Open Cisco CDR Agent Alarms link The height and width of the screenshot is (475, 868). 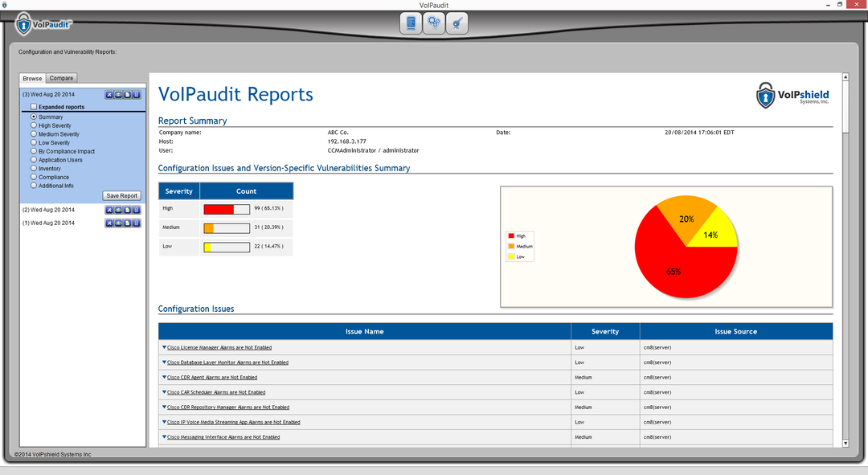click(212, 378)
